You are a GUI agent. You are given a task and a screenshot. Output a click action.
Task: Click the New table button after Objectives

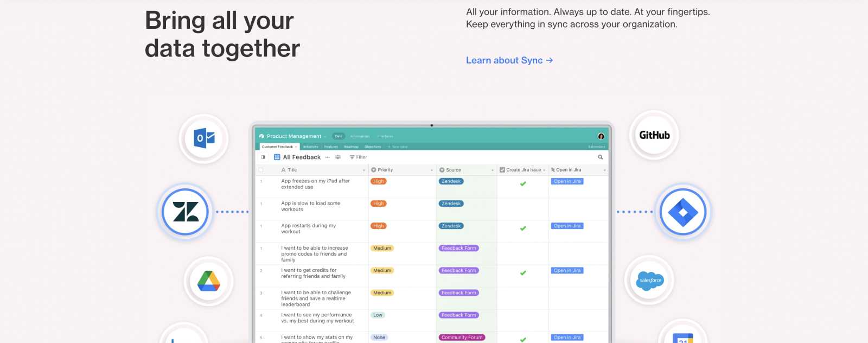(398, 147)
